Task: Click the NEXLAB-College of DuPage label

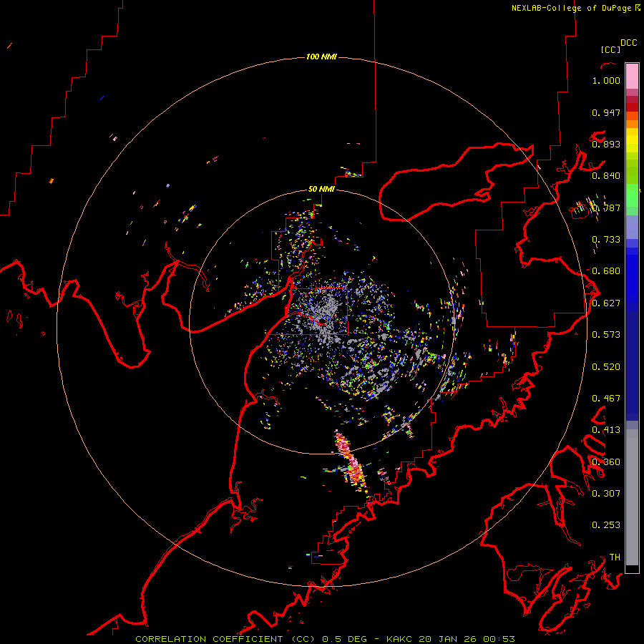Action: [x=571, y=8]
